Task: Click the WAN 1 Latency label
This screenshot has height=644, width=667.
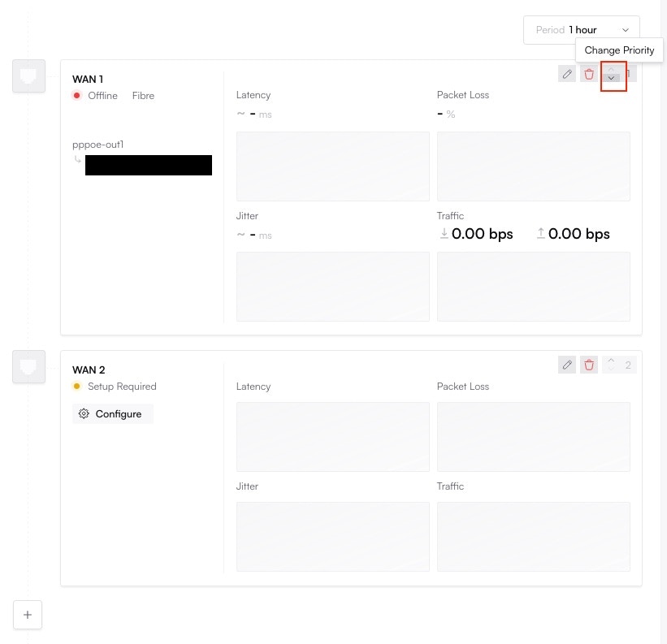Action: pos(253,95)
